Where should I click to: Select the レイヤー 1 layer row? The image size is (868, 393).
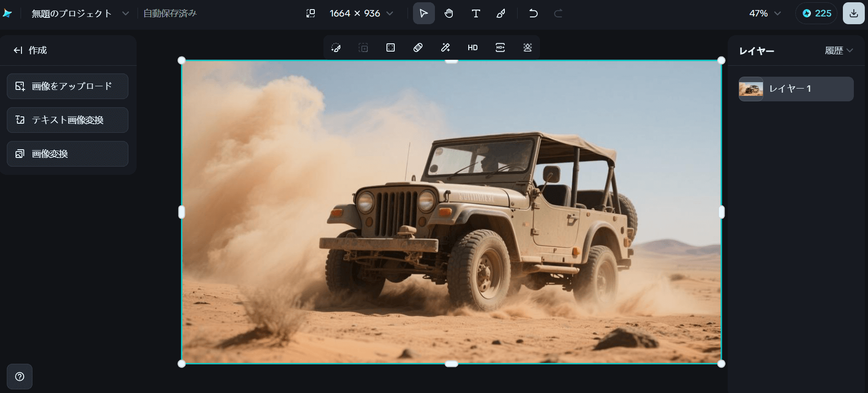796,89
